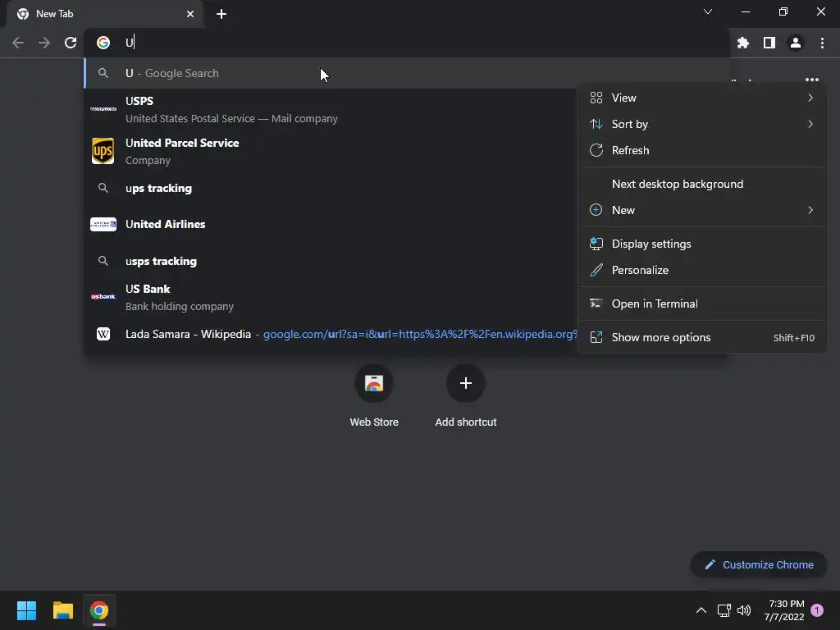Open View in context menu

click(702, 98)
